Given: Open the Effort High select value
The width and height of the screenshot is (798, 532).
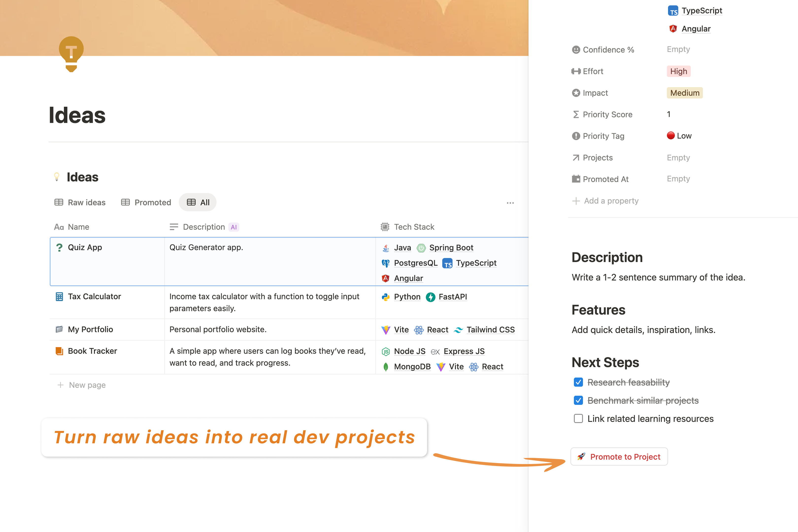Looking at the screenshot, I should 679,71.
